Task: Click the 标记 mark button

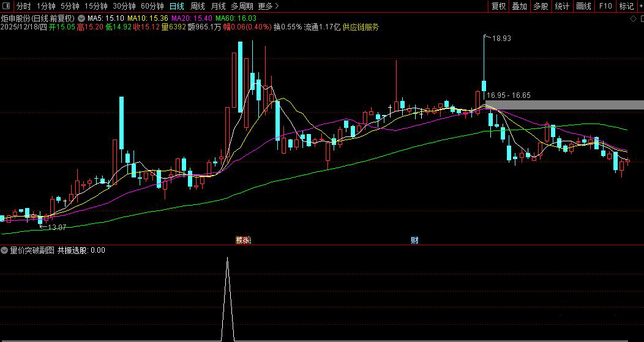Action: (x=626, y=6)
